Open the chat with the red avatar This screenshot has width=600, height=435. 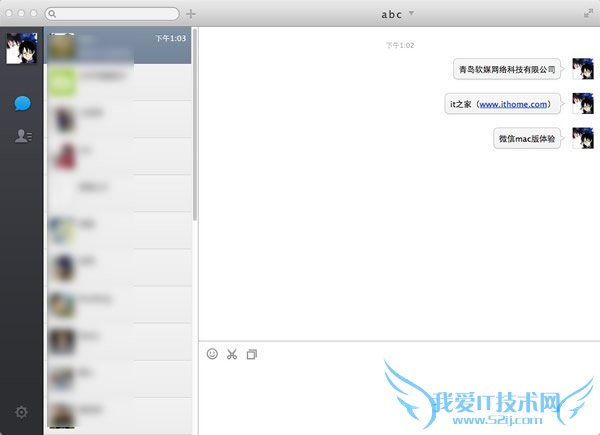pos(117,156)
